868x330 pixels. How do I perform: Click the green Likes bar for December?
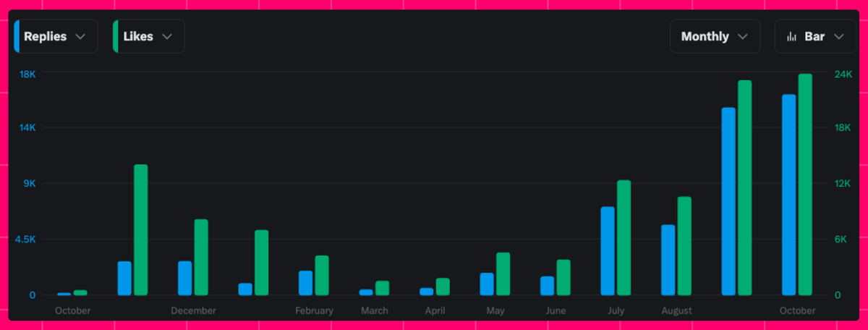(201, 257)
